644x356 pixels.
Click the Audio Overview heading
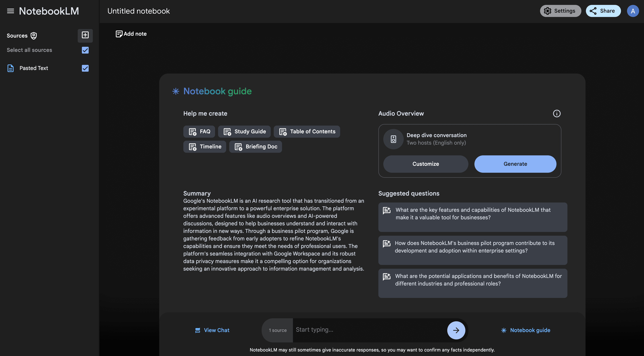[401, 114]
